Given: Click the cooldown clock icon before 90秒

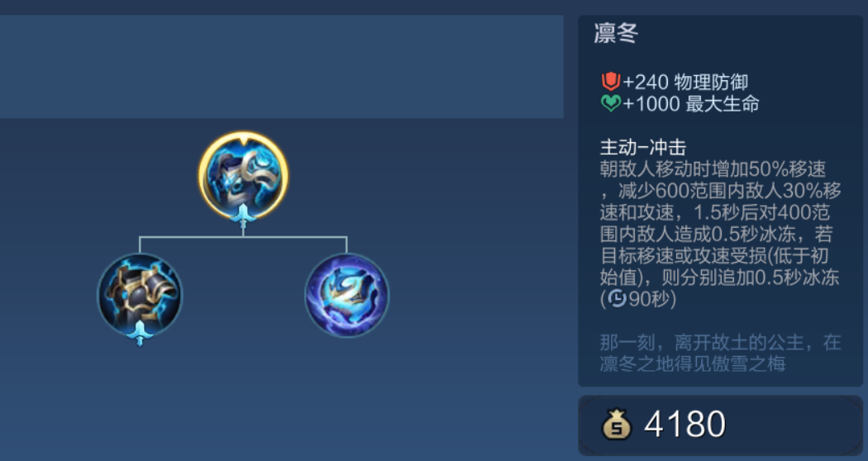Looking at the screenshot, I should point(618,299).
